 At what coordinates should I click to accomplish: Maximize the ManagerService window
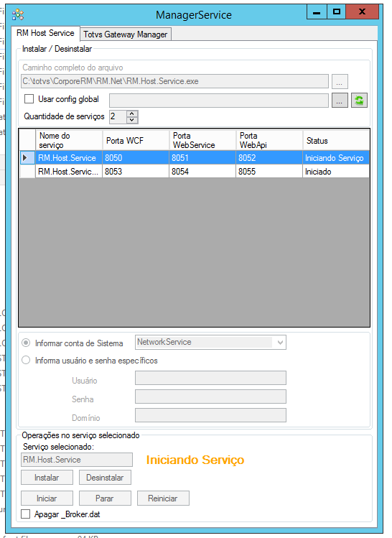point(337,12)
